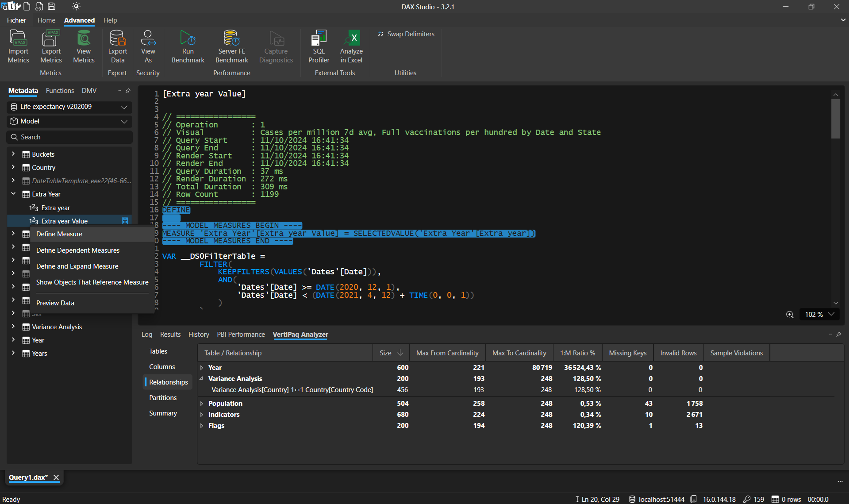The height and width of the screenshot is (504, 849).
Task: Click Analyze in Excel
Action: point(351,46)
